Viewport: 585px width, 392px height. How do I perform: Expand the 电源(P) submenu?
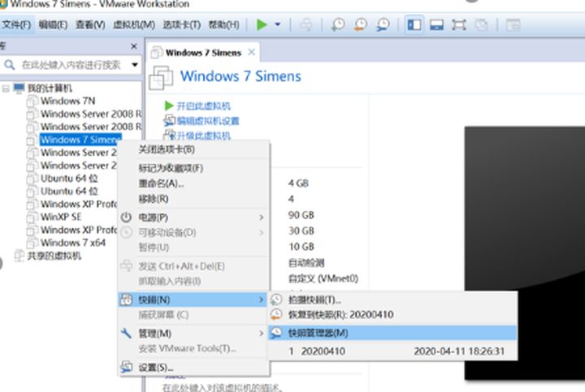(193, 218)
